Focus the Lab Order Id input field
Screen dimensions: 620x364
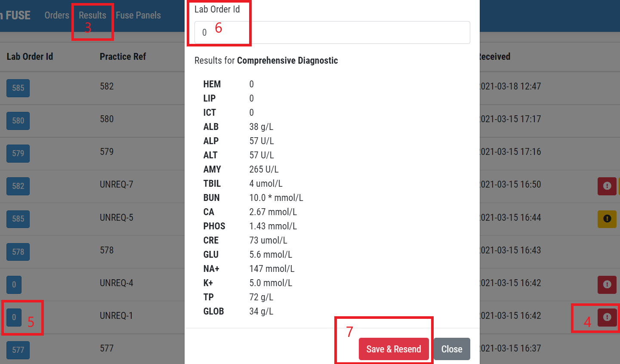point(332,32)
